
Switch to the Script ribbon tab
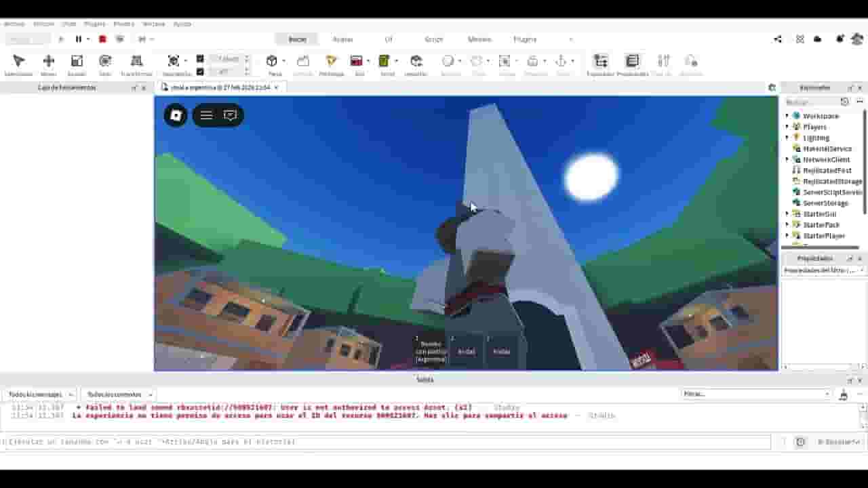(433, 39)
